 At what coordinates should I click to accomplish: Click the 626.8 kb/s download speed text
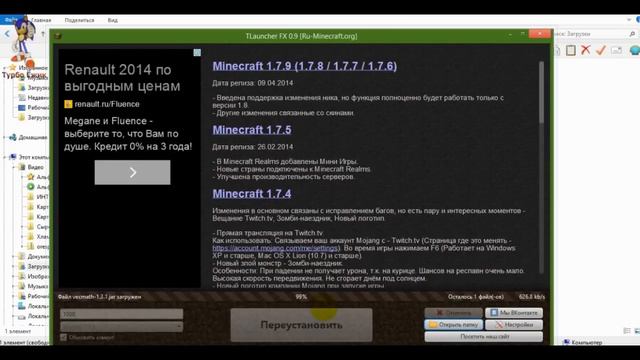coord(531,297)
